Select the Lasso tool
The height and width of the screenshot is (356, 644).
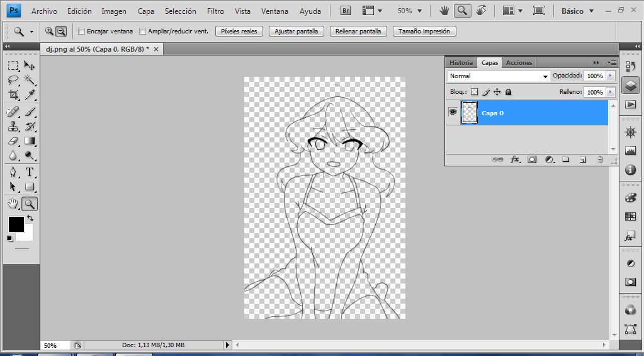click(x=13, y=80)
